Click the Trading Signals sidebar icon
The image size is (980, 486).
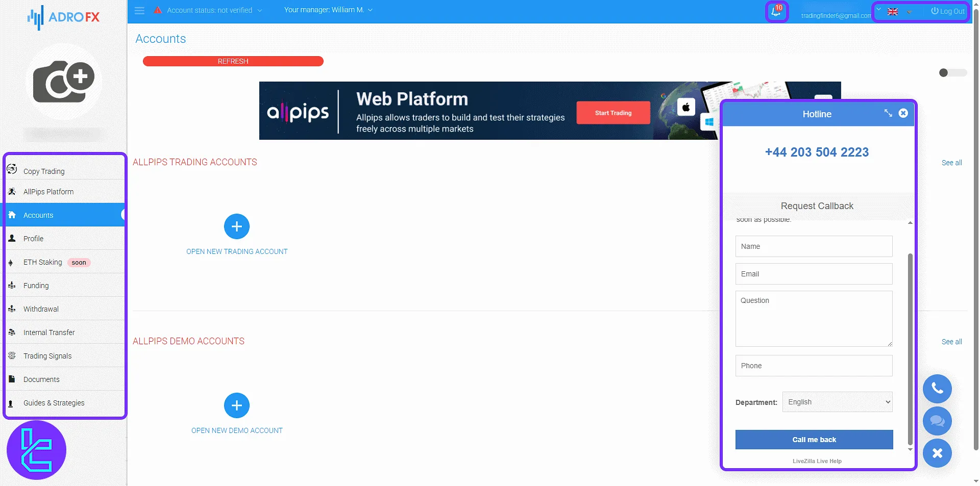point(12,355)
